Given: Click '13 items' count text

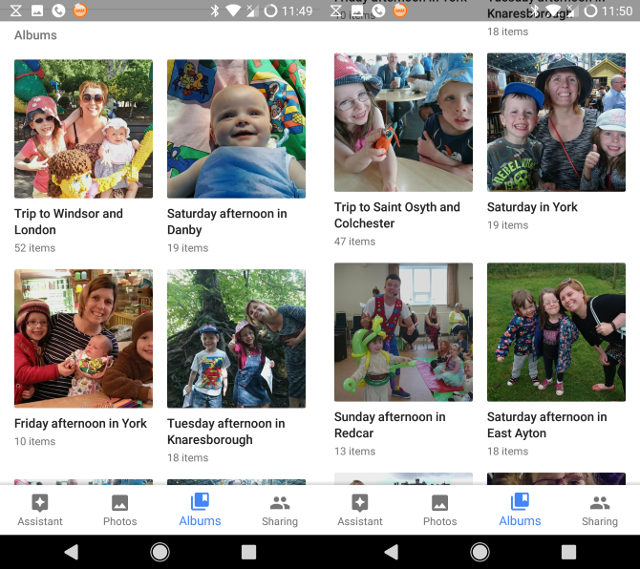Looking at the screenshot, I should [x=355, y=451].
